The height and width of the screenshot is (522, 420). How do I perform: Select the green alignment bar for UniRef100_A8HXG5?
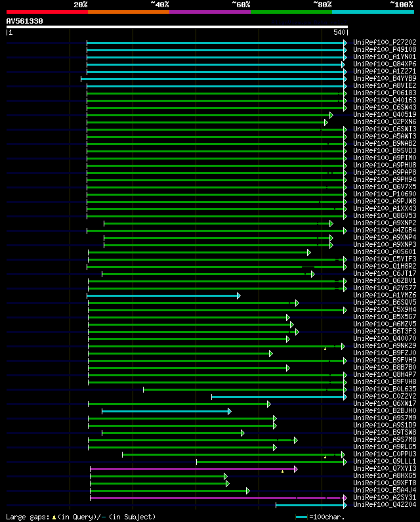click(159, 477)
